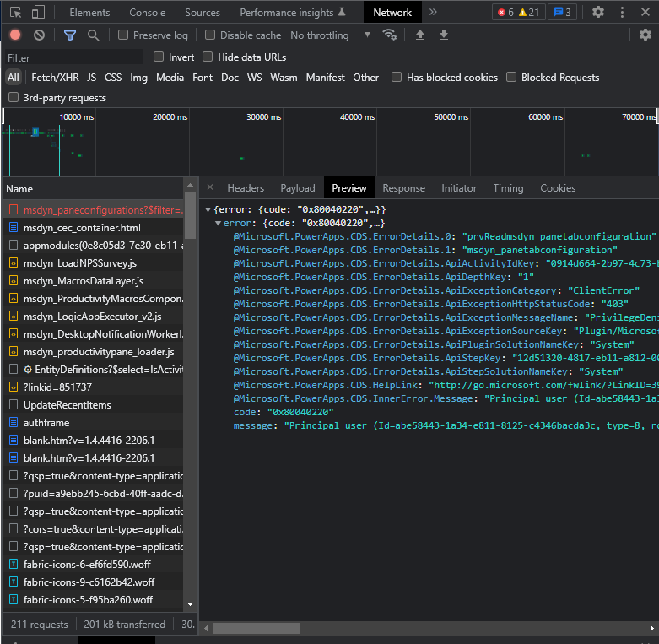Image resolution: width=659 pixels, height=644 pixels.
Task: Open DevTools three-dot menu
Action: (622, 12)
